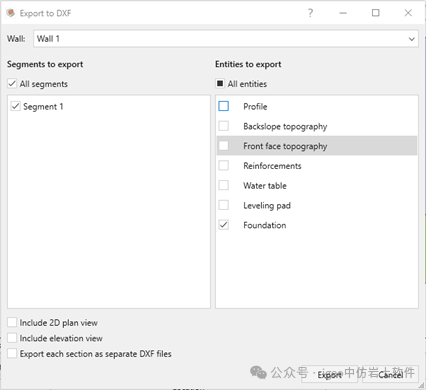
Task: Click the Backslope topography label
Action: 285,126
